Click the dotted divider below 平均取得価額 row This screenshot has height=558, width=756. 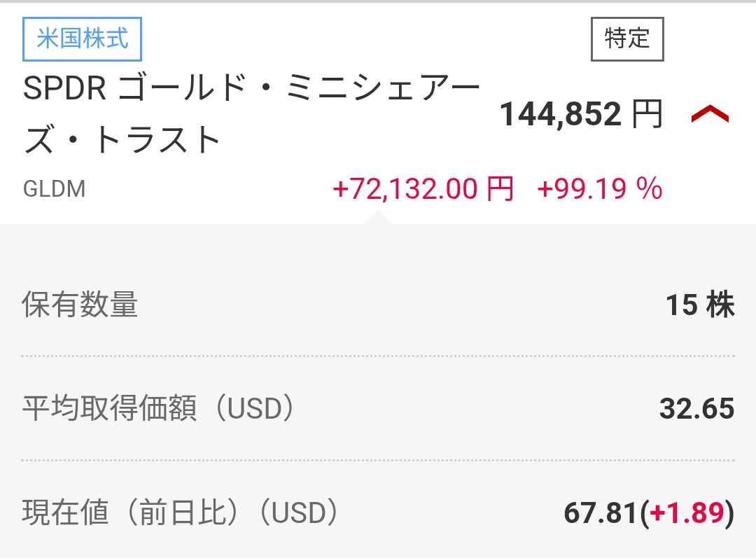coord(378,460)
